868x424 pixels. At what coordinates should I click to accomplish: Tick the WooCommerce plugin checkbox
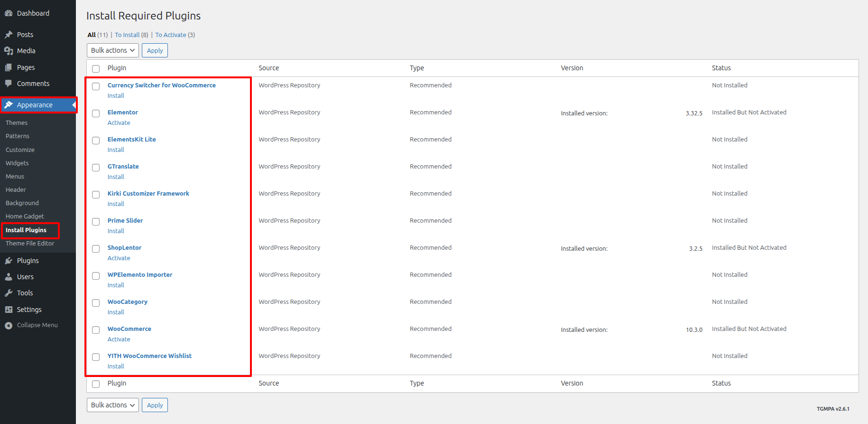tap(96, 330)
